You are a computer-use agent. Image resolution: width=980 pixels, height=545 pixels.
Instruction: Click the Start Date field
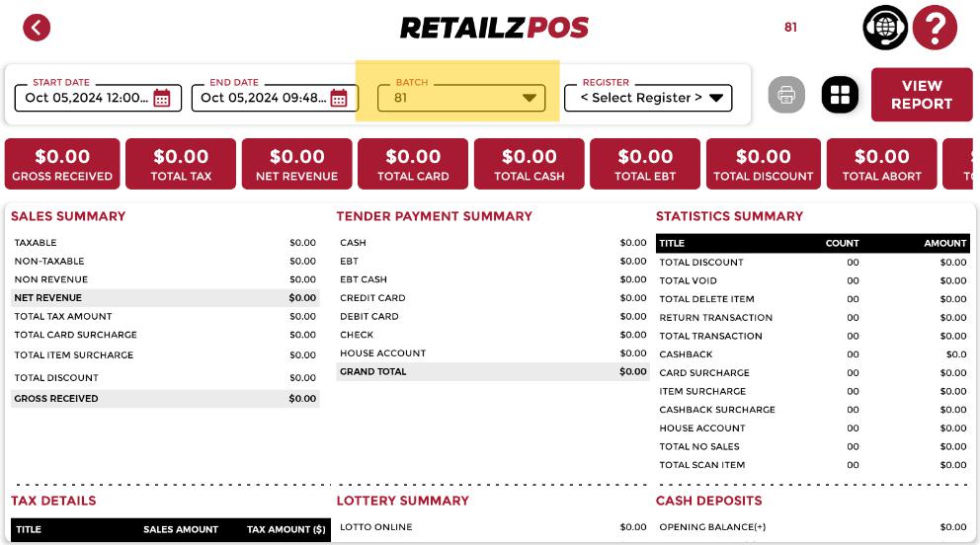click(x=98, y=98)
